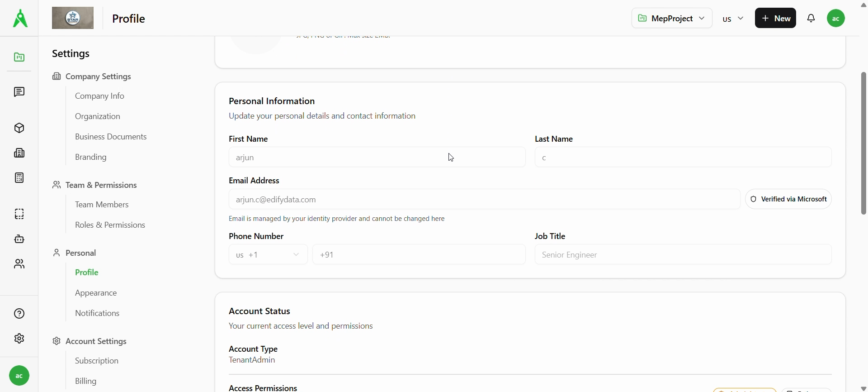The image size is (868, 392).
Task: Click the notification bell icon
Action: click(811, 19)
